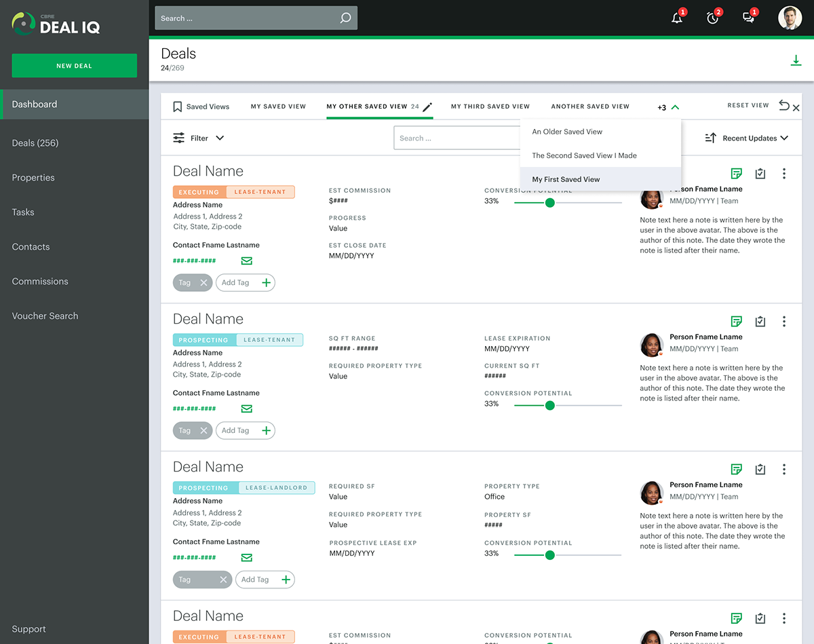This screenshot has height=644, width=814.
Task: Open three-dot menu on Lease-Landlord deal
Action: [784, 470]
